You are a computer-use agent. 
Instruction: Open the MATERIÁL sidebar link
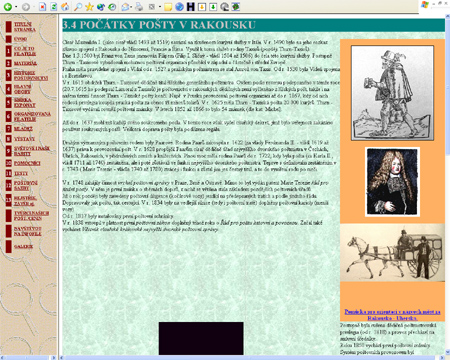point(25,63)
